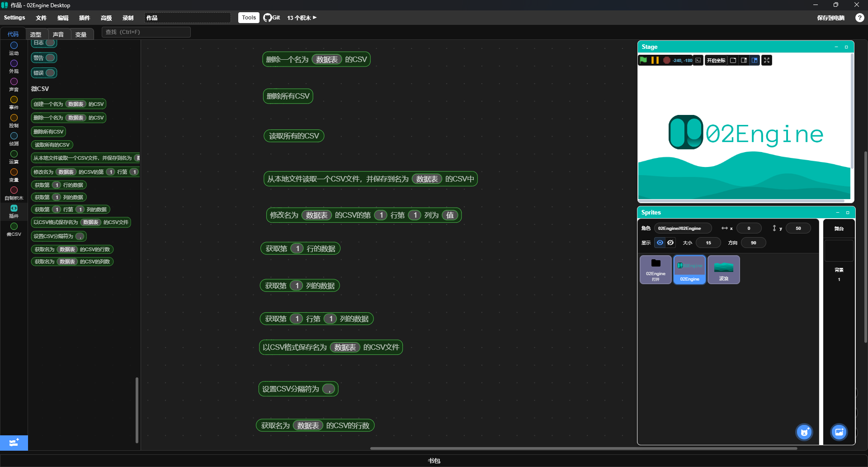Click the add sprite cat button
This screenshot has width=868, height=467.
click(x=804, y=432)
